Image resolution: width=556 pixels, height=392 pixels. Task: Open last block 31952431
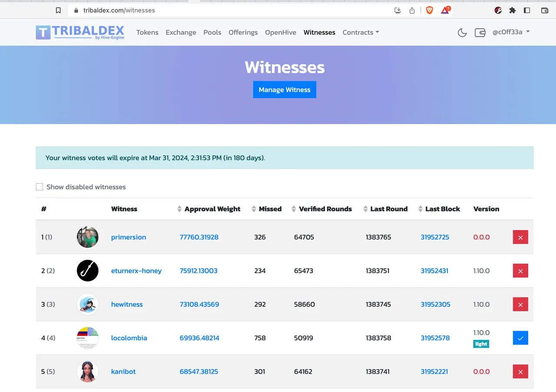[434, 271]
